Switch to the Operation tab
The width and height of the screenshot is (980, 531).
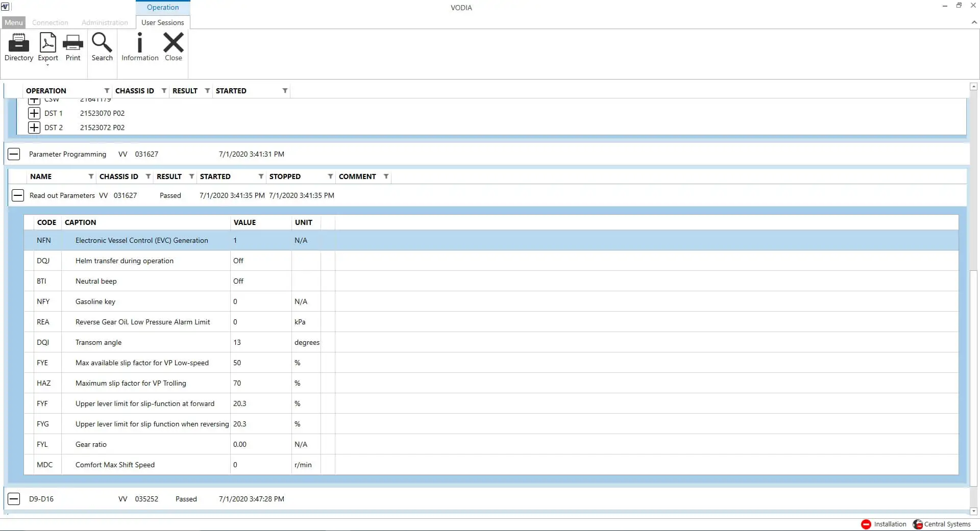tap(162, 7)
